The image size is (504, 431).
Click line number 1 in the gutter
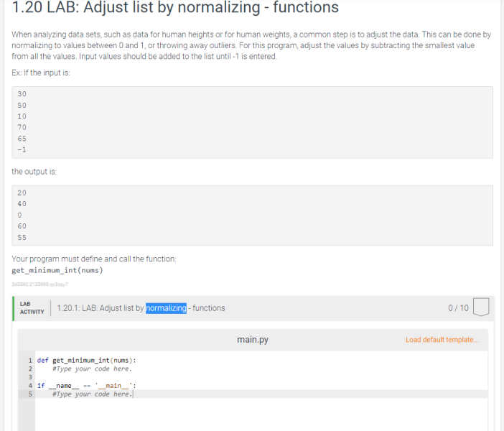30,360
